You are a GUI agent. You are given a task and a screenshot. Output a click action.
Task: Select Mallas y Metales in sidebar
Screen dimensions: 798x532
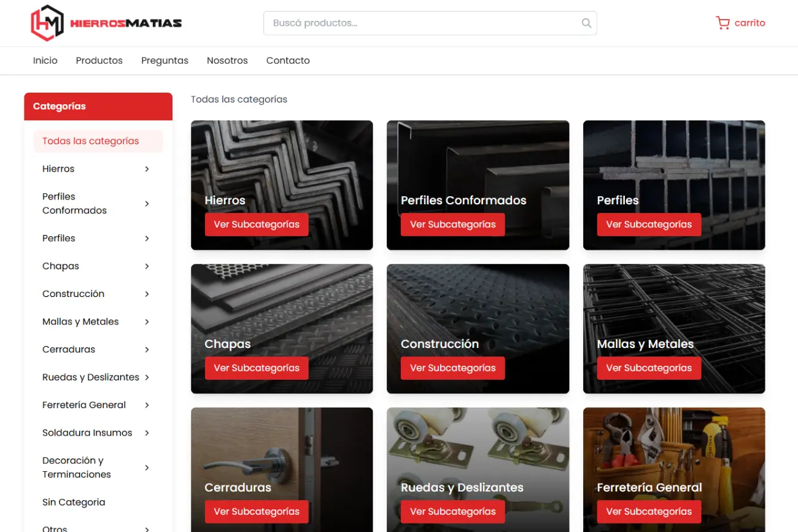click(80, 322)
